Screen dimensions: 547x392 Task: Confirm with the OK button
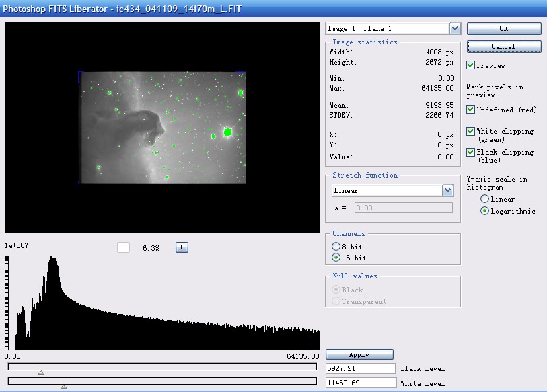[504, 29]
